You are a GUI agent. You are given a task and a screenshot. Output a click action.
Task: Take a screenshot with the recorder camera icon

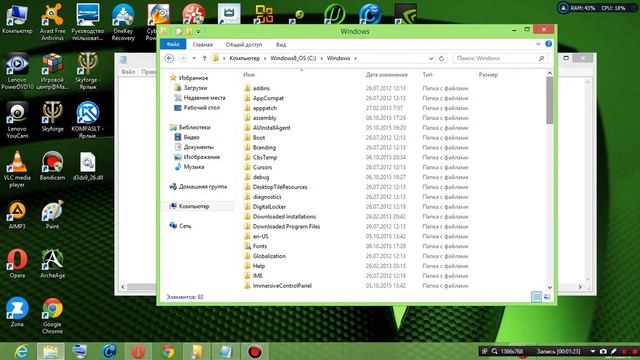(x=603, y=351)
